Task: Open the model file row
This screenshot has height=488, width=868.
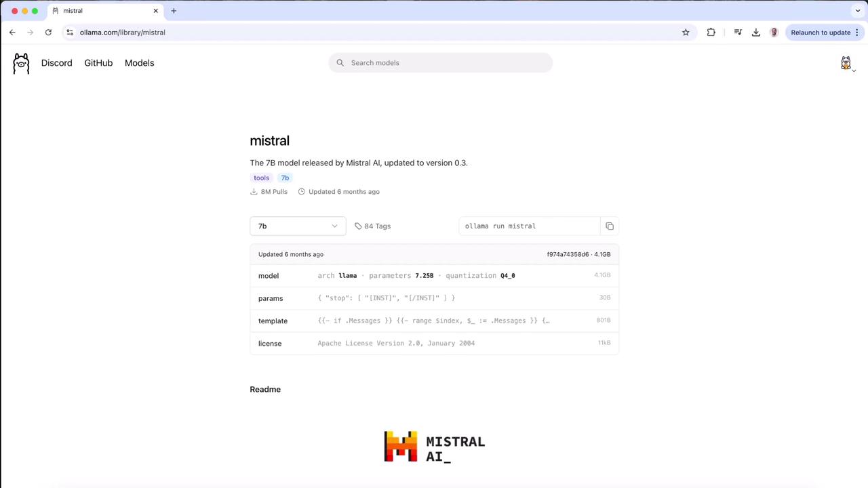Action: tap(434, 276)
